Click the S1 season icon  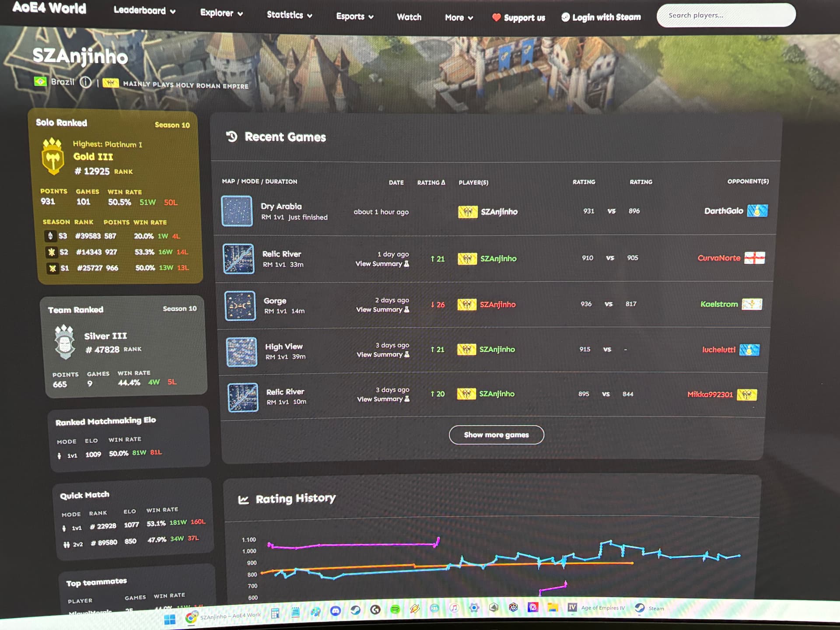[53, 268]
